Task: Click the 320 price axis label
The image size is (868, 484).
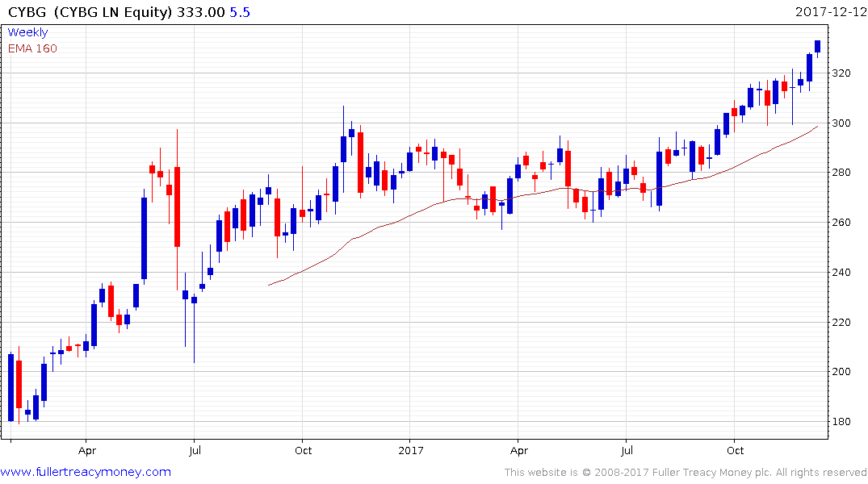Action: [x=841, y=73]
